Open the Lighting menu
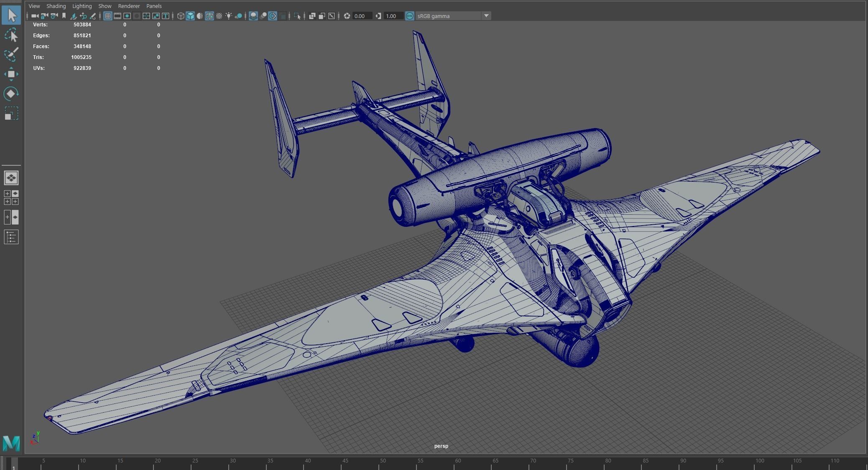 82,6
